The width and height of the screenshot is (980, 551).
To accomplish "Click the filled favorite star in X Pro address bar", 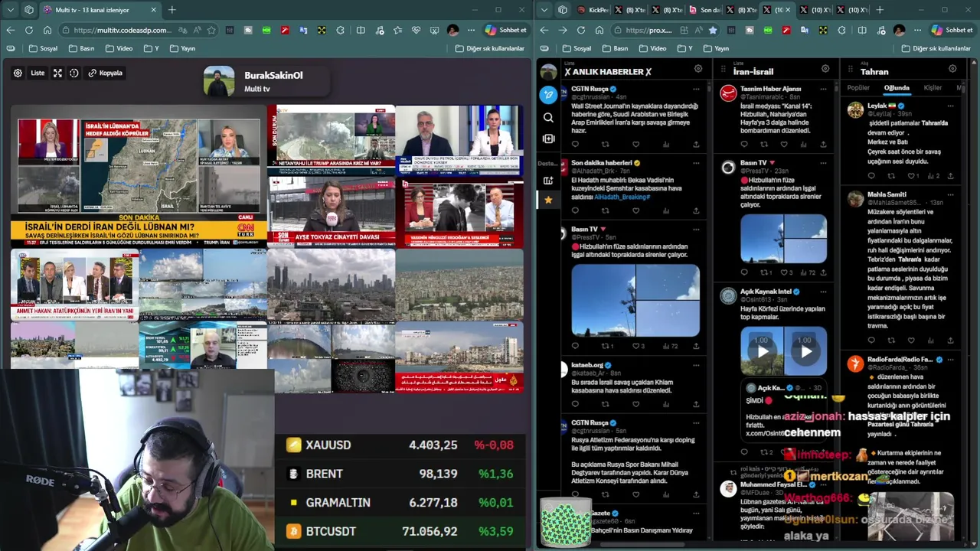I will click(x=713, y=30).
